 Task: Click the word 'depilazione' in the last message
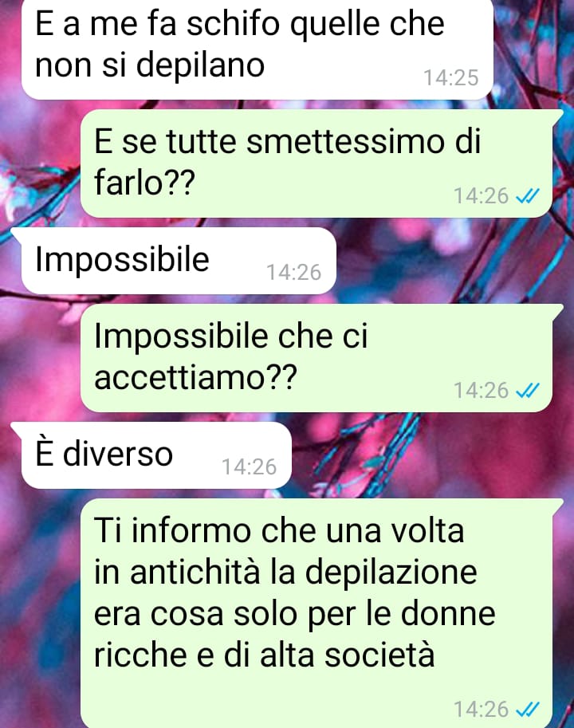[391, 573]
